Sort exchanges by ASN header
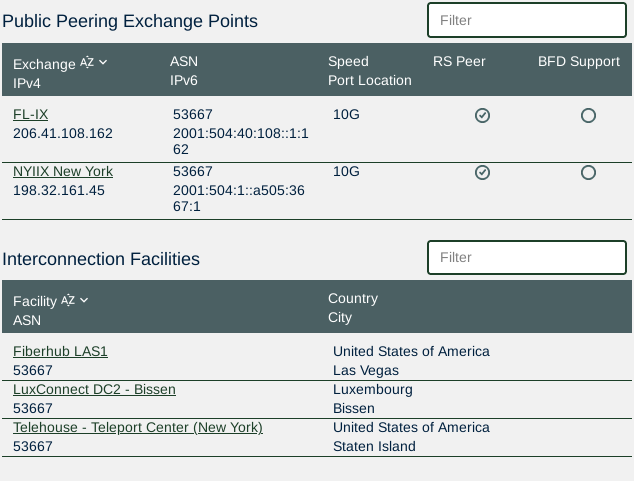 coord(184,62)
